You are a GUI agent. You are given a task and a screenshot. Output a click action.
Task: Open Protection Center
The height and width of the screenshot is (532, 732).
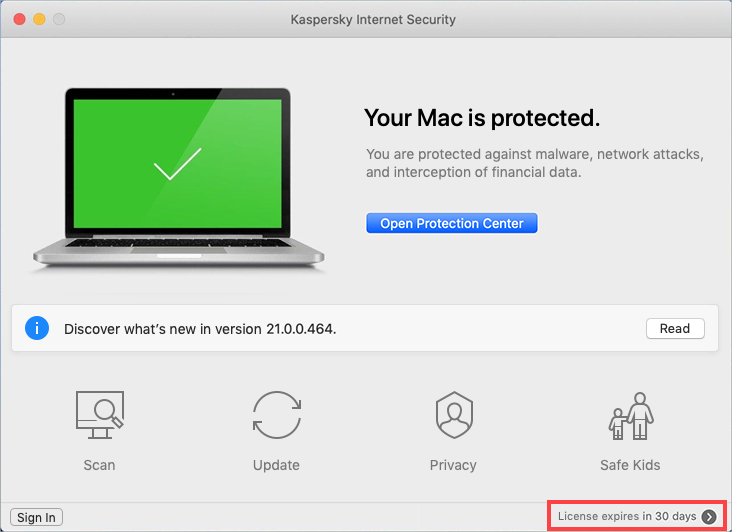point(451,223)
